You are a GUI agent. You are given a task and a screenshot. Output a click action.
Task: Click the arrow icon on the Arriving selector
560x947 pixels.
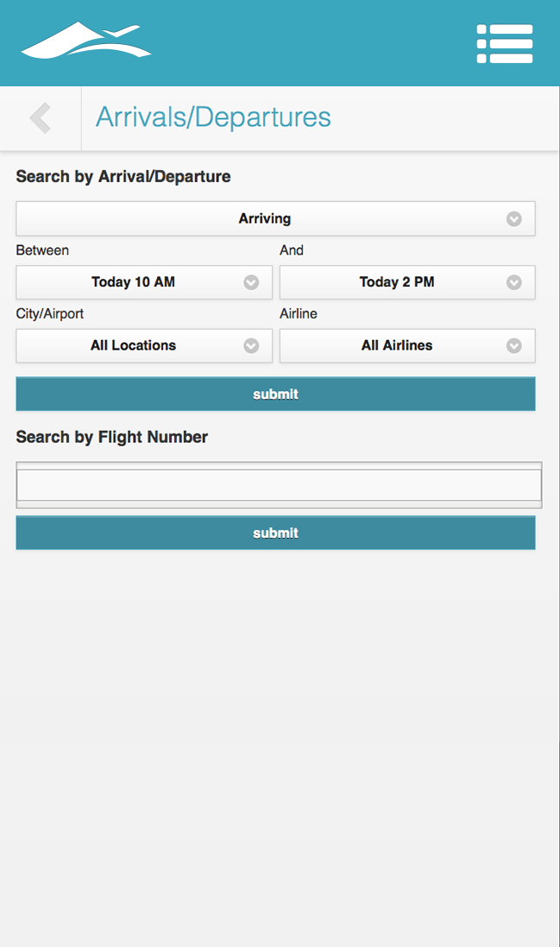(x=514, y=219)
